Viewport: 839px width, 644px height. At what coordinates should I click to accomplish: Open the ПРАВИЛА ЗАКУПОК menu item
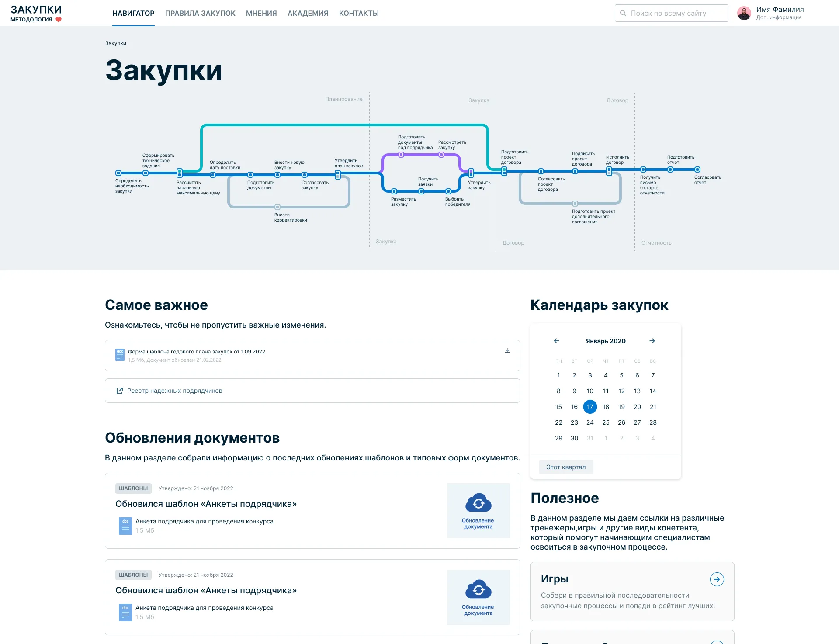[x=200, y=13]
